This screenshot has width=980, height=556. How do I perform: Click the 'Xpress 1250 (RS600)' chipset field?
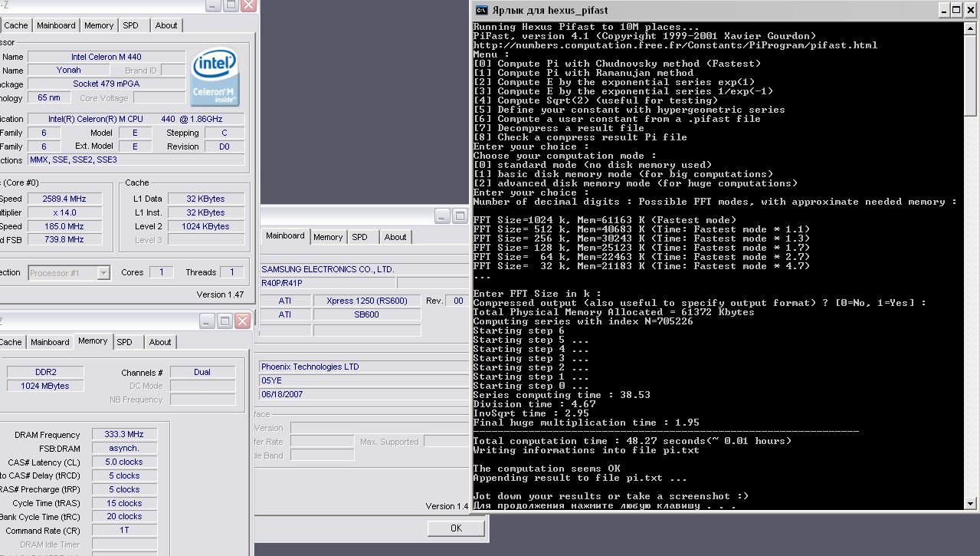[x=366, y=301]
